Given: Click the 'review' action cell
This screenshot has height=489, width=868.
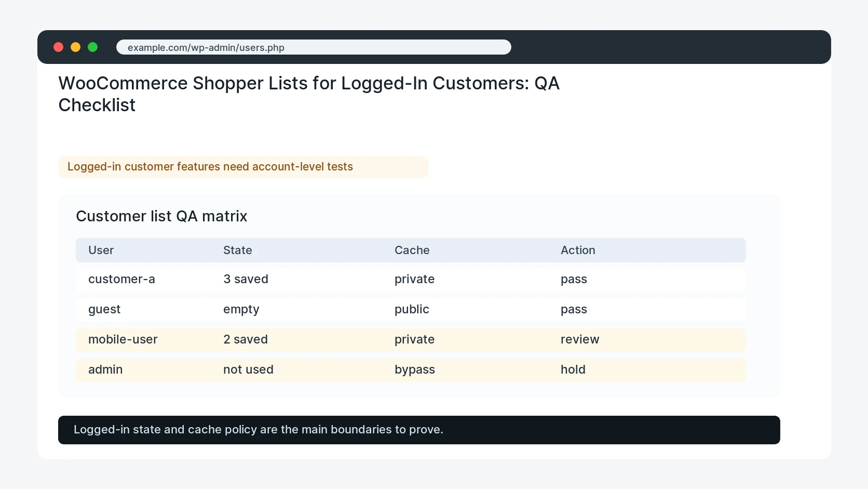Looking at the screenshot, I should [x=580, y=340].
